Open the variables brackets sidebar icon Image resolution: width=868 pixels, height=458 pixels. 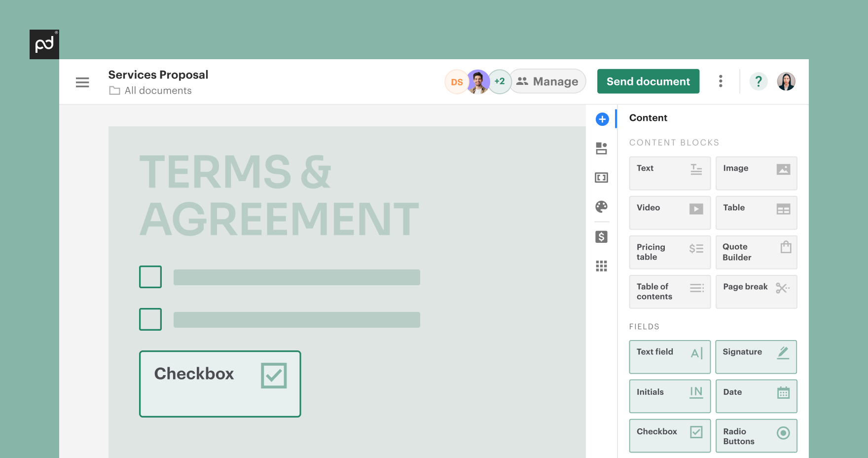601,178
